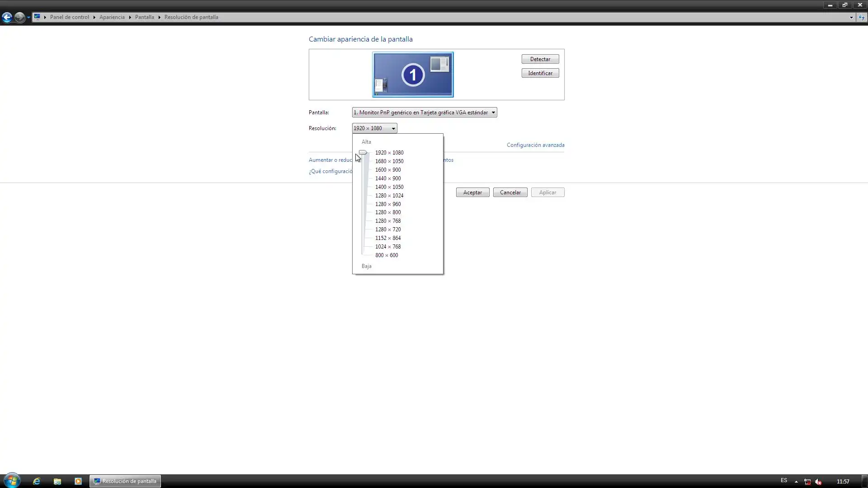Select the monitor 1 preview thumbnail
Viewport: 868px width, 488px height.
413,75
